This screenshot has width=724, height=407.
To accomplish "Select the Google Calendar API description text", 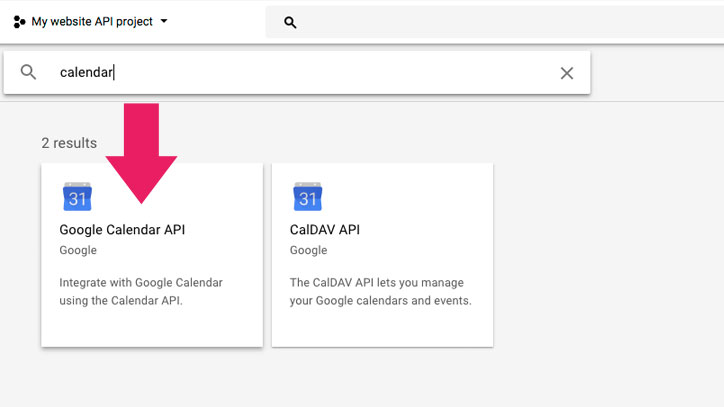I will point(141,291).
